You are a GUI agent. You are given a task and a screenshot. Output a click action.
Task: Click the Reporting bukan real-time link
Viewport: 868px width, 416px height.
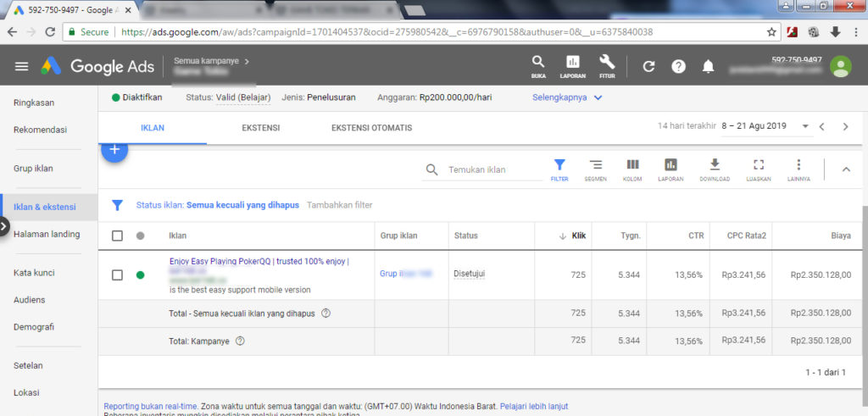(x=151, y=406)
